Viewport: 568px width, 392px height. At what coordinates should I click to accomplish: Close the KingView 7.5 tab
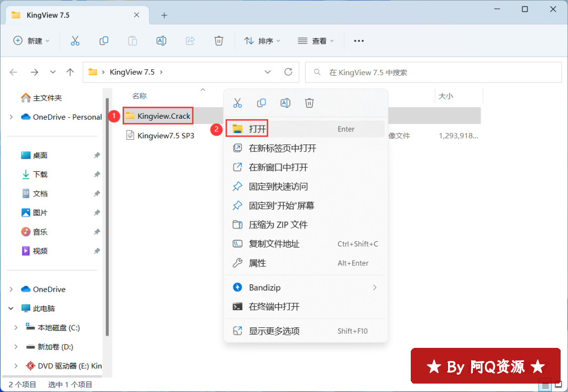pyautogui.click(x=137, y=15)
